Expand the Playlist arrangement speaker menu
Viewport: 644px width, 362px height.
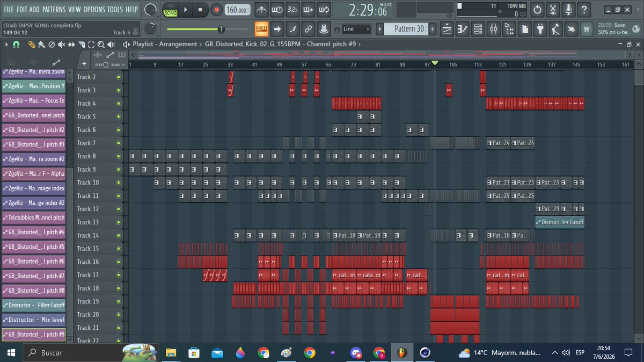tap(126, 44)
